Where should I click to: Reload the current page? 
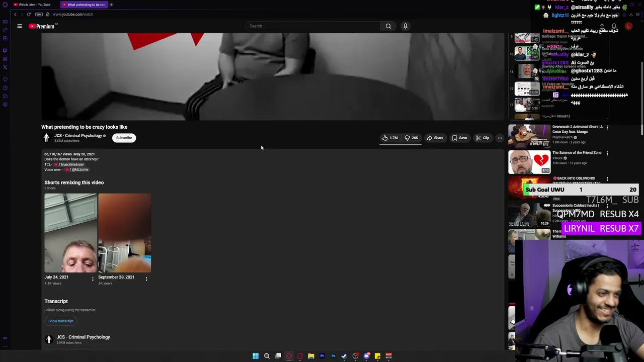click(29, 14)
